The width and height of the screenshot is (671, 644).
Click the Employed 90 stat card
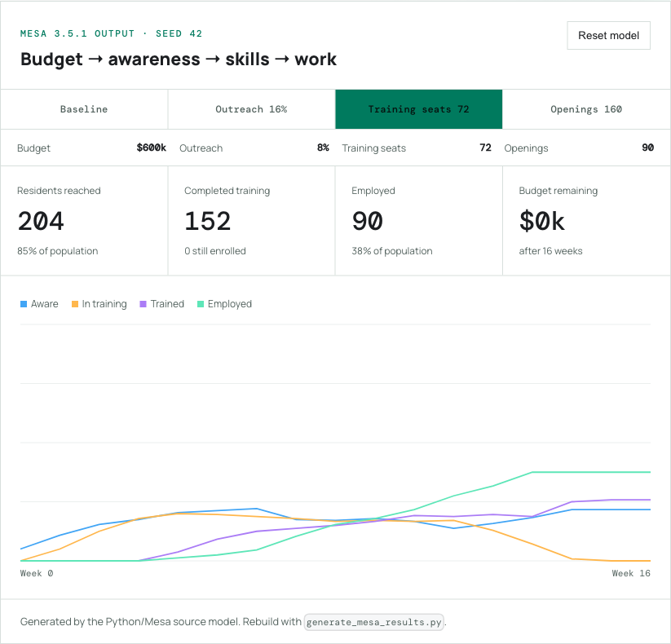[x=418, y=221]
